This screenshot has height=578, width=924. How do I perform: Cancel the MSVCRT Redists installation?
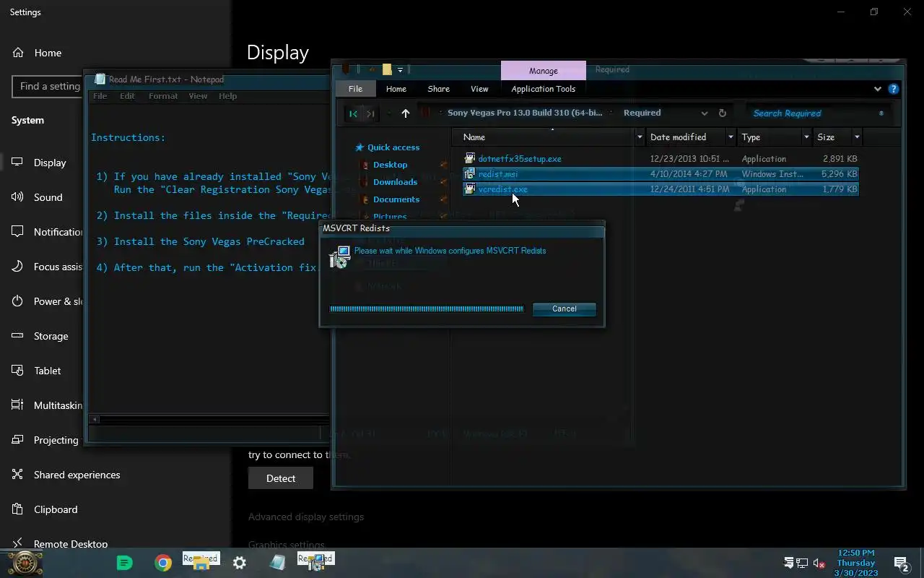tap(564, 309)
